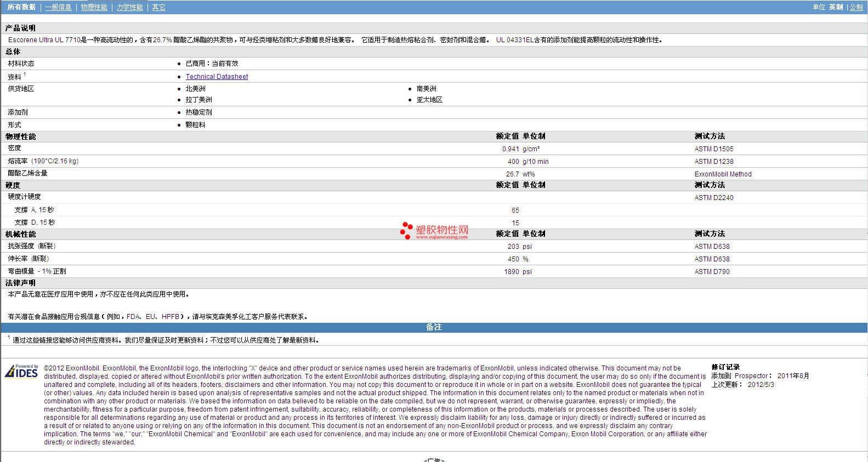
Task: Click the 密度 row label
Action: coord(14,148)
